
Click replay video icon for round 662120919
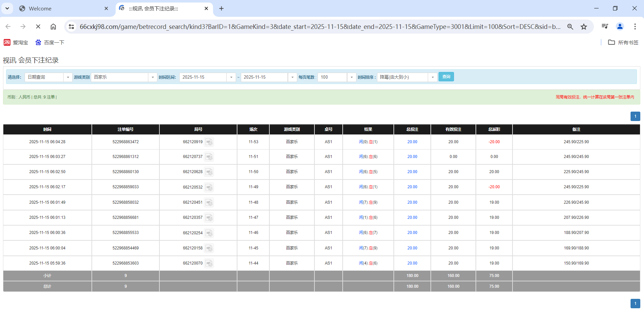click(x=209, y=142)
